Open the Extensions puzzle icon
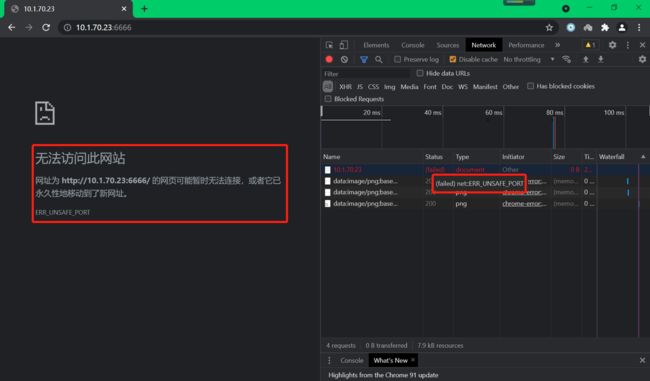Image resolution: width=650 pixels, height=381 pixels. pos(605,27)
